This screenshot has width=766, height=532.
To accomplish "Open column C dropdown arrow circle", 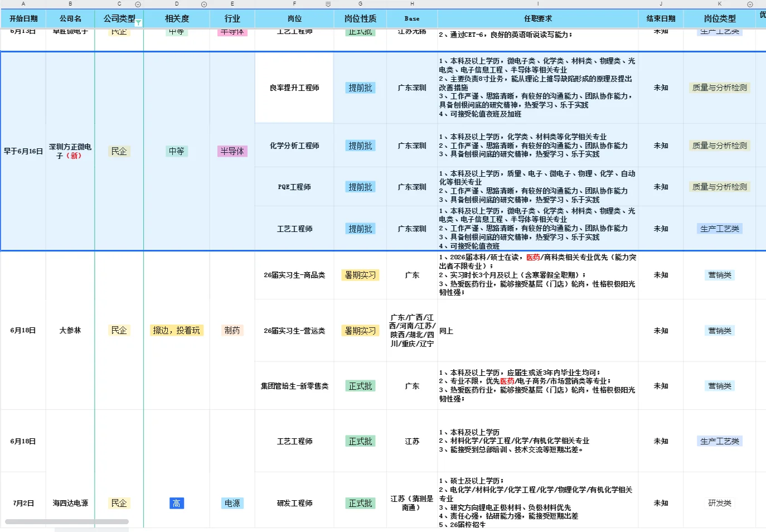I will (x=138, y=4).
